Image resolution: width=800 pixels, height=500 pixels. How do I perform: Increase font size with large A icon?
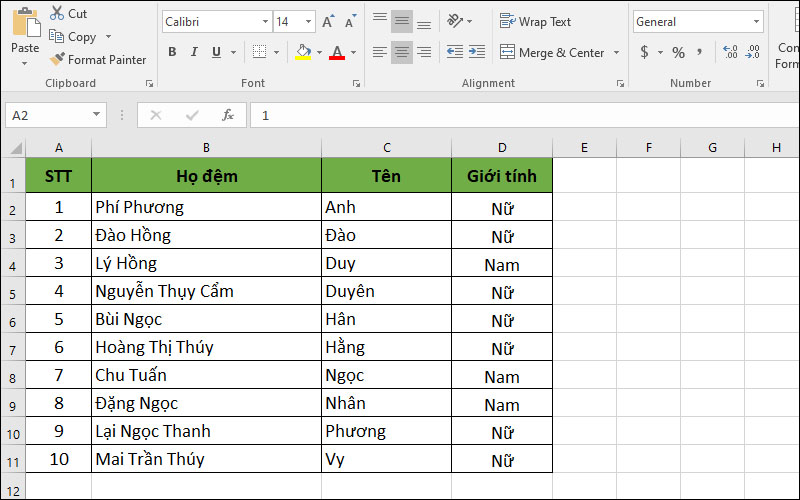click(x=328, y=22)
